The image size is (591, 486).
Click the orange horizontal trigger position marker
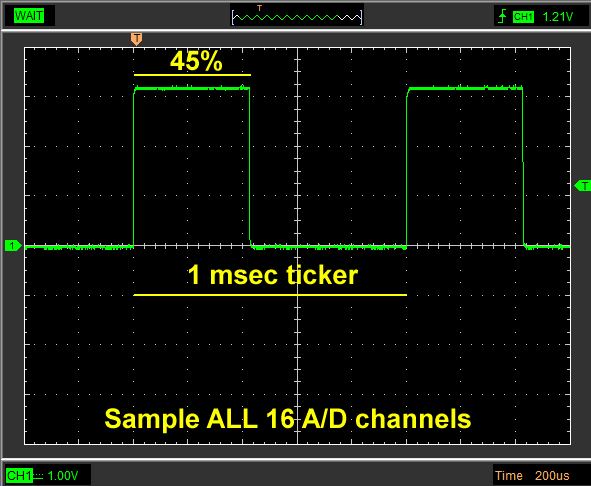coord(136,39)
